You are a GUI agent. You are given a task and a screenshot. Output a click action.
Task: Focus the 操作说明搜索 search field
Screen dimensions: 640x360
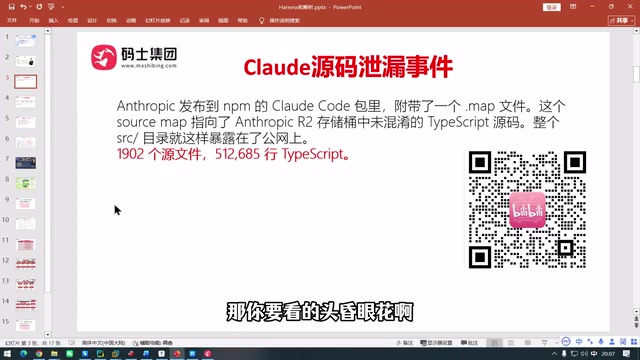pos(284,20)
